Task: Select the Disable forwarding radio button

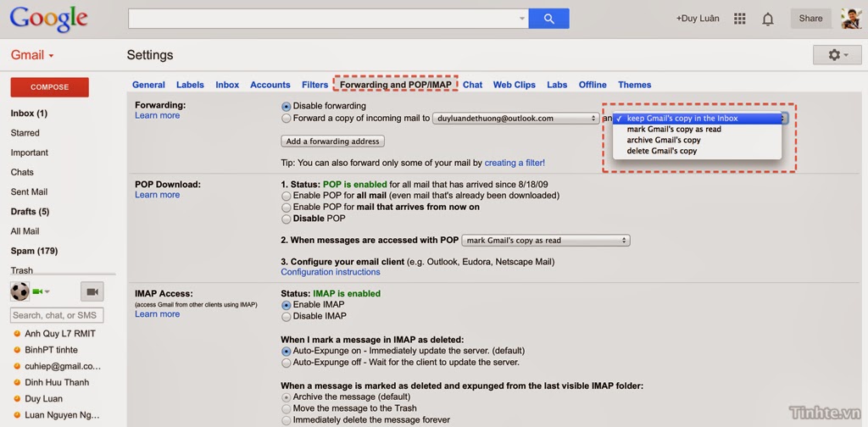Action: coord(287,106)
